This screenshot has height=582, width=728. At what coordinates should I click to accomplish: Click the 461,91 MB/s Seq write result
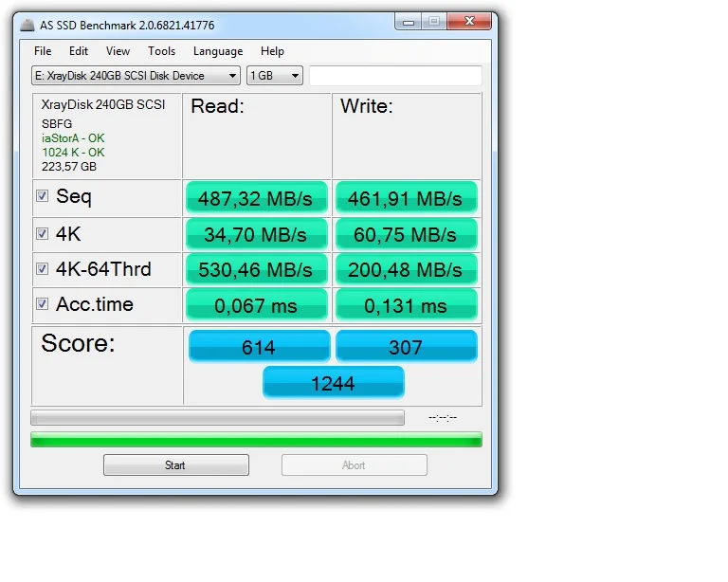click(x=407, y=198)
